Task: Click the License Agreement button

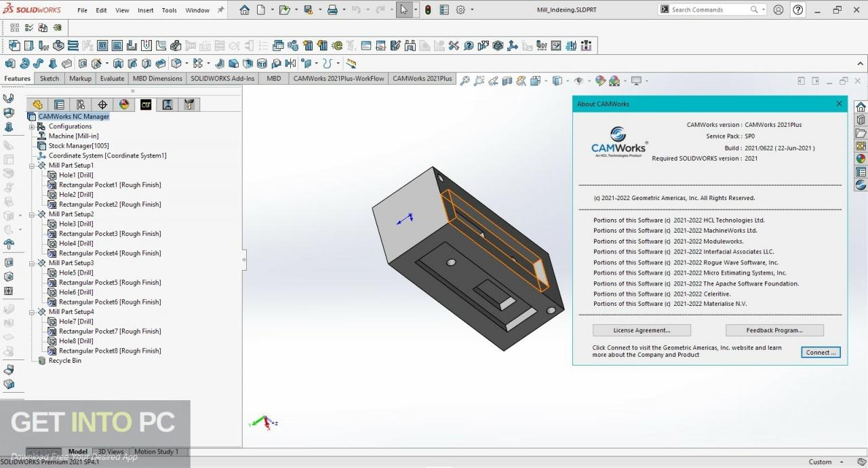Action: 642,330
